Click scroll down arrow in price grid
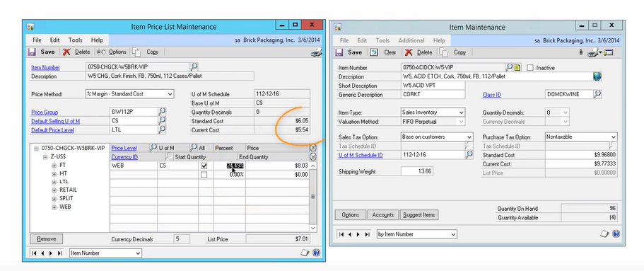Screen dimensions: 644x271 pos(313,228)
